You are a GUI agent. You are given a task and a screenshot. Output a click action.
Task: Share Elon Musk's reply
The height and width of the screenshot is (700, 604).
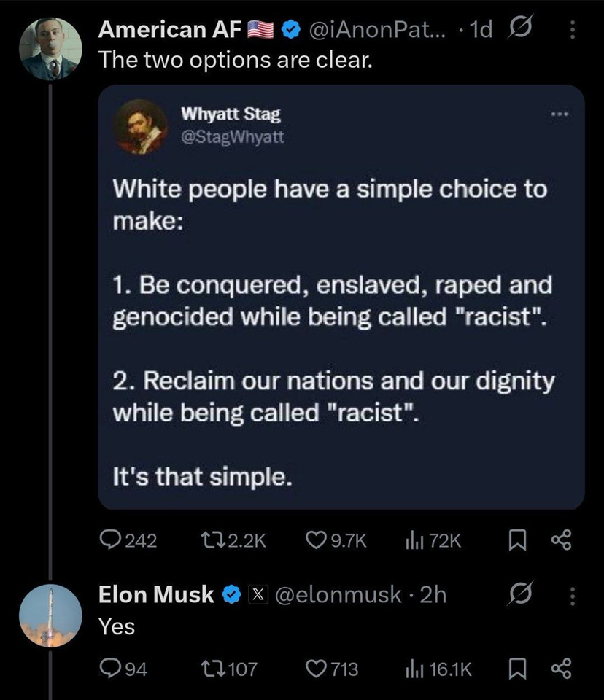[x=560, y=669]
